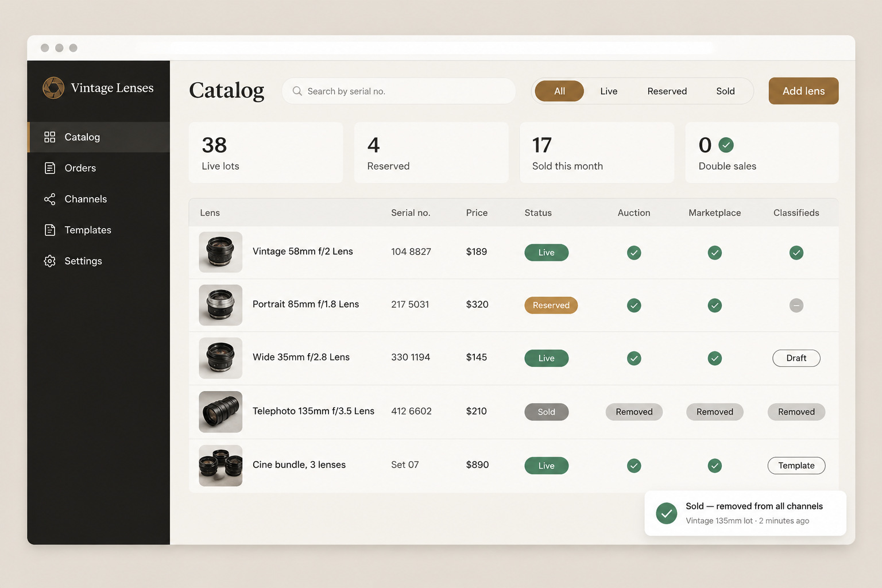
Task: Click the magnifier icon in the search box
Action: tap(297, 91)
